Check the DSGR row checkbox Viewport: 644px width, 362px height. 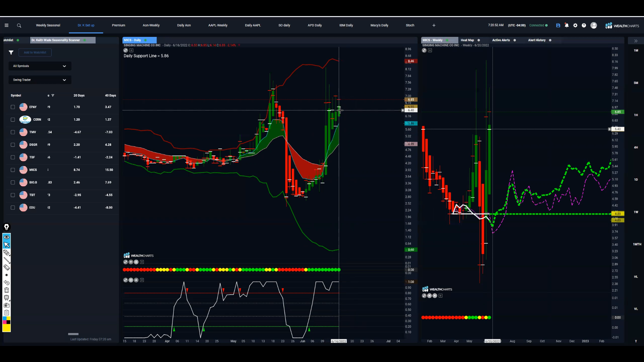13,145
